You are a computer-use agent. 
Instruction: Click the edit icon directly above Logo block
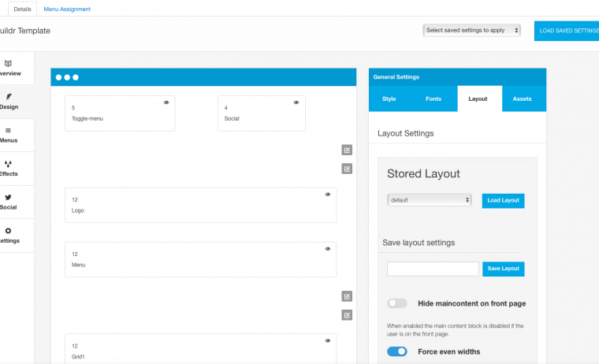pos(347,168)
